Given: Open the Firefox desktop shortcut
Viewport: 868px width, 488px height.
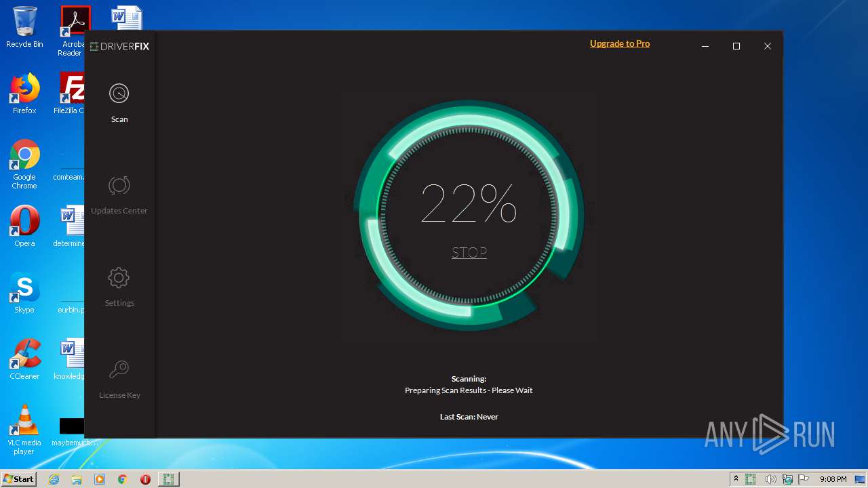Looking at the screenshot, I should tap(24, 94).
